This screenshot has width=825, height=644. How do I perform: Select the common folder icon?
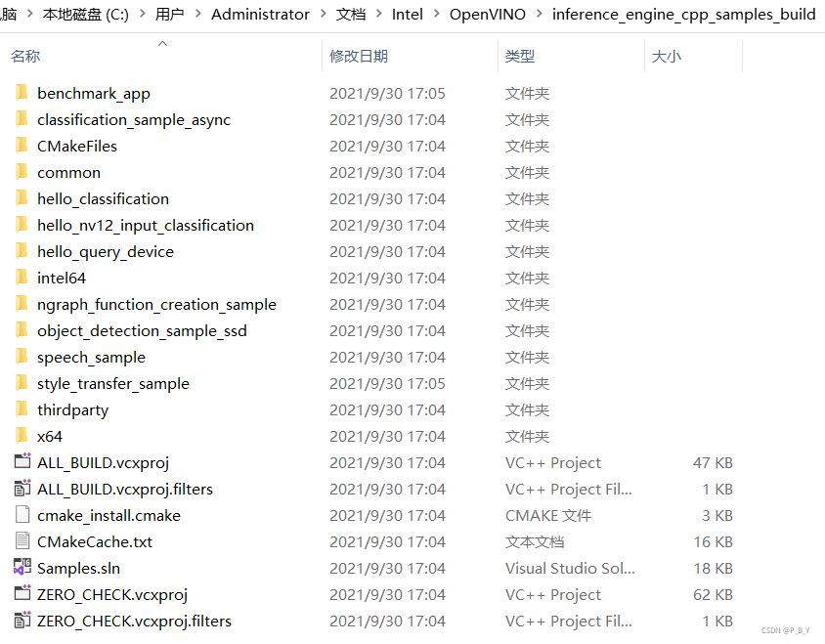pos(22,172)
